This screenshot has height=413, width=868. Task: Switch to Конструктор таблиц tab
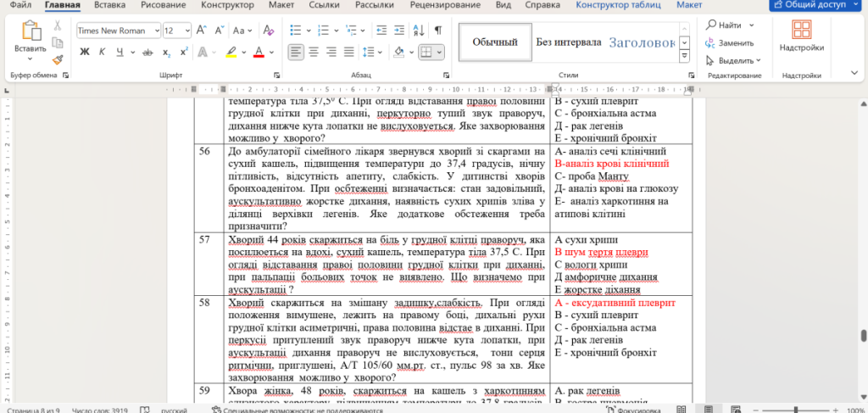[618, 6]
